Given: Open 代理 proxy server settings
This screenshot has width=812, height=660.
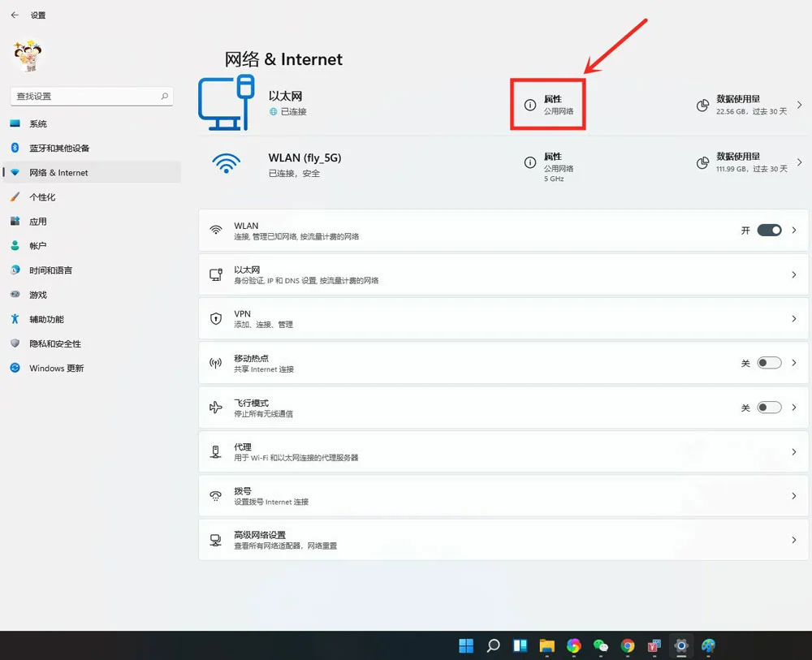Looking at the screenshot, I should (x=503, y=452).
